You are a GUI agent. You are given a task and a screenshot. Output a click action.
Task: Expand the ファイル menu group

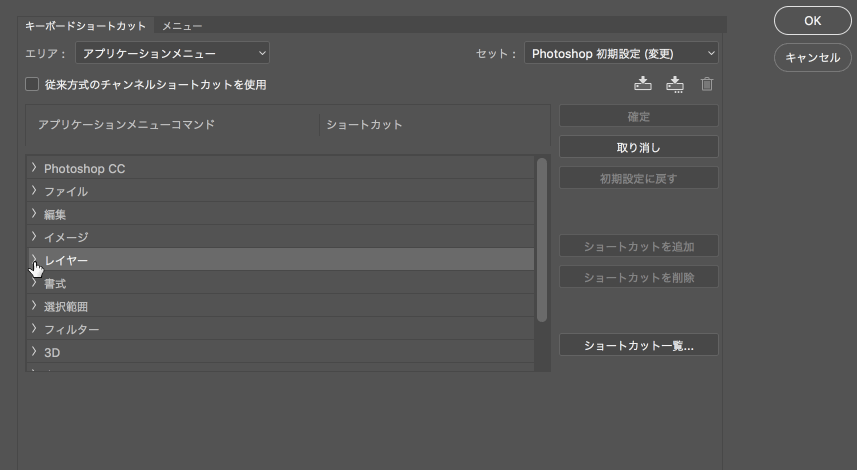click(34, 191)
